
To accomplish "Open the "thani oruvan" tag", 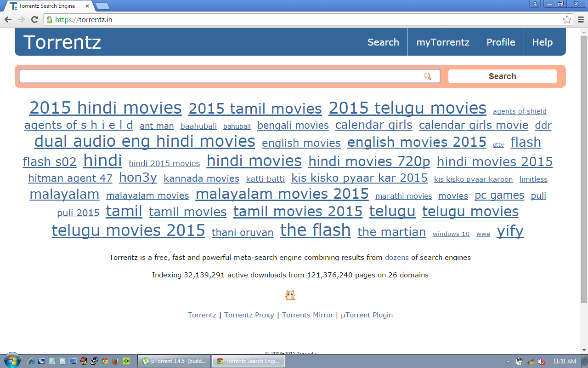I will [x=243, y=232].
